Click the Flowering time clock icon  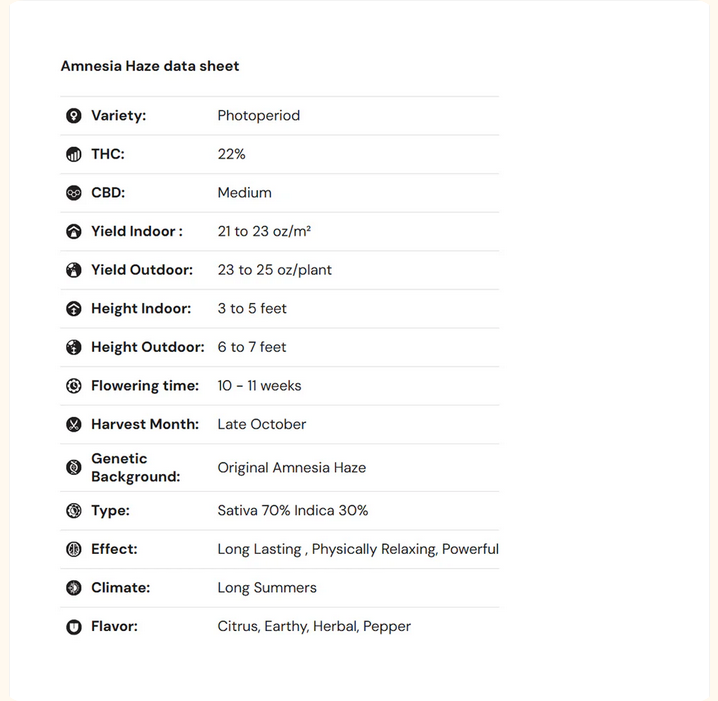coord(73,386)
